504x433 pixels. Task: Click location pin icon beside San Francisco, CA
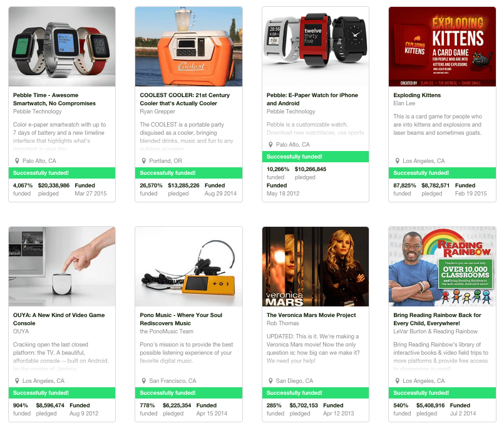click(143, 381)
